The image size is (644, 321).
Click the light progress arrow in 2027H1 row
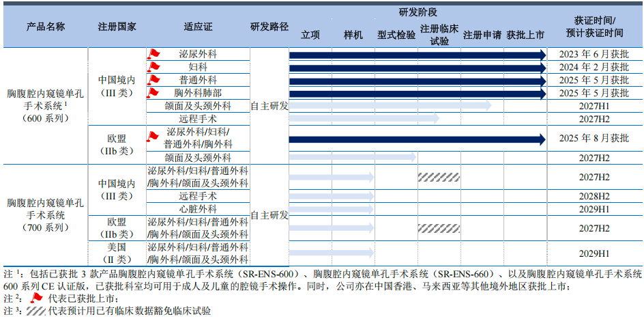[x=390, y=106]
